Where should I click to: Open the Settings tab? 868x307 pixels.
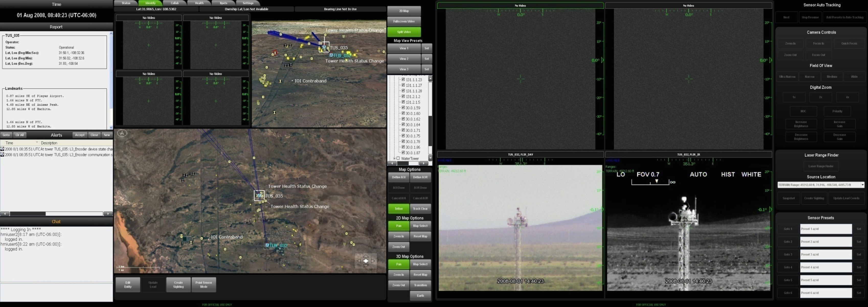point(248,3)
